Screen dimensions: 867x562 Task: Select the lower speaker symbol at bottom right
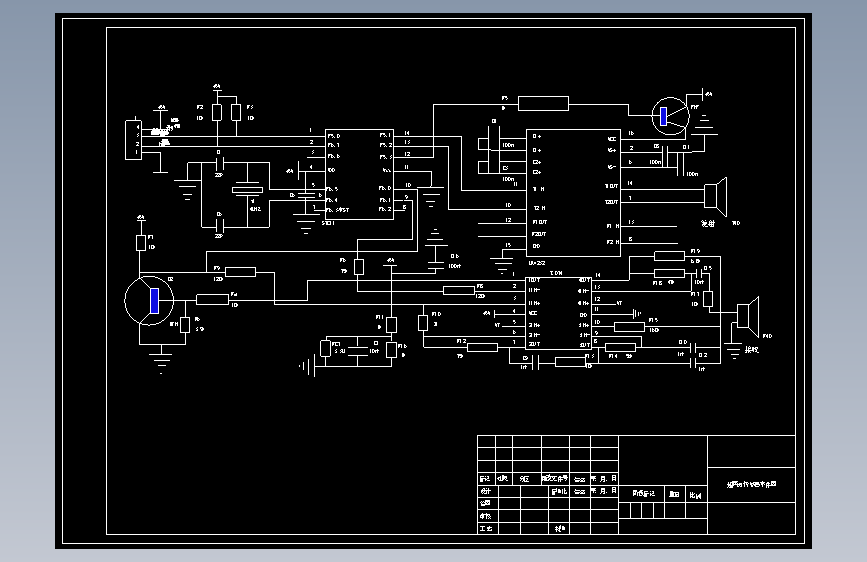(748, 316)
